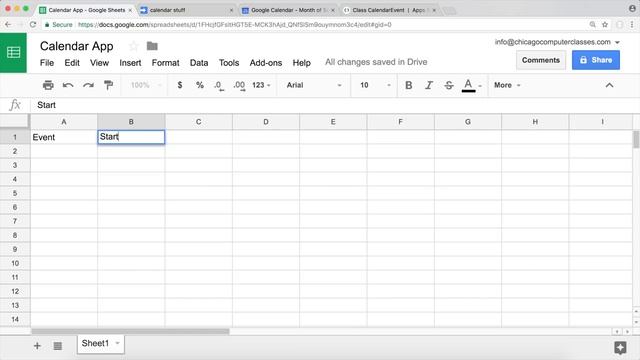The width and height of the screenshot is (640, 360).
Task: Select column H header
Action: (535, 122)
